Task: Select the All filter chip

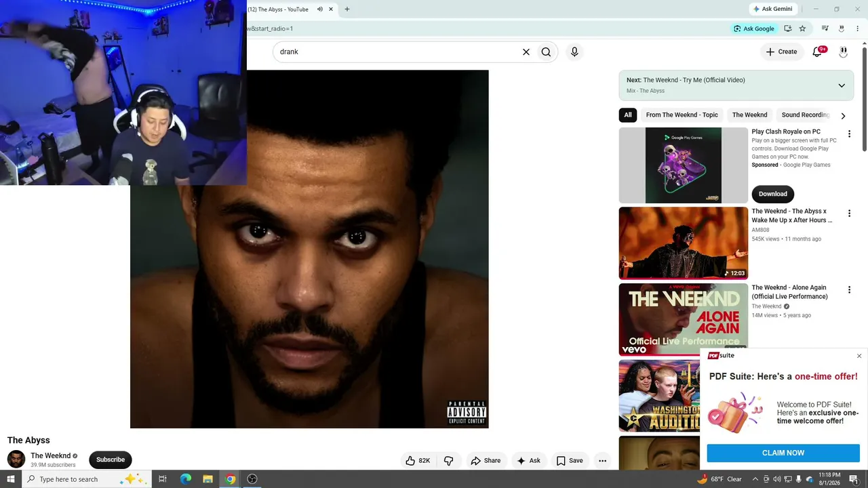Action: [x=628, y=115]
